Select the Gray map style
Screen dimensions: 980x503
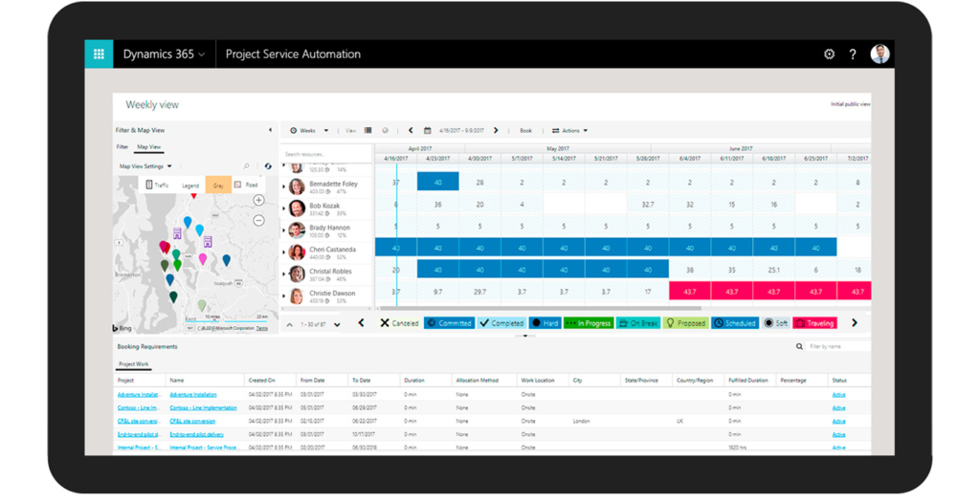pos(218,185)
